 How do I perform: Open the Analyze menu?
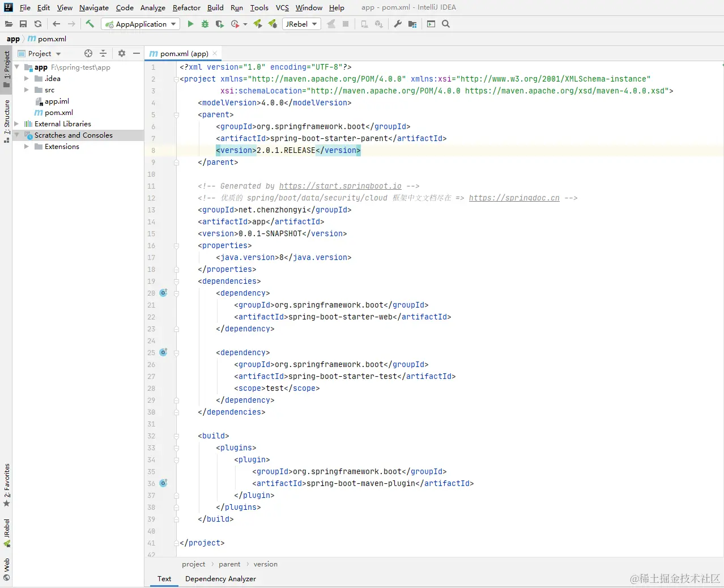point(153,7)
